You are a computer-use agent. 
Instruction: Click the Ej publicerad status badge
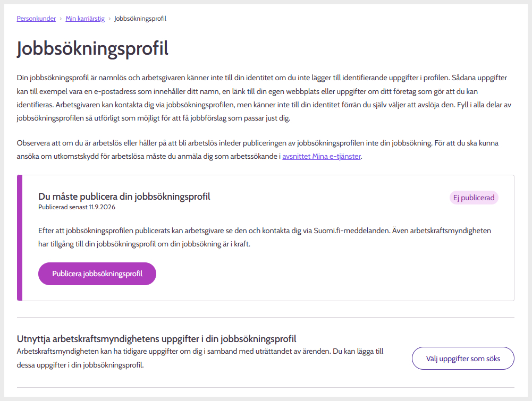pyautogui.click(x=474, y=198)
